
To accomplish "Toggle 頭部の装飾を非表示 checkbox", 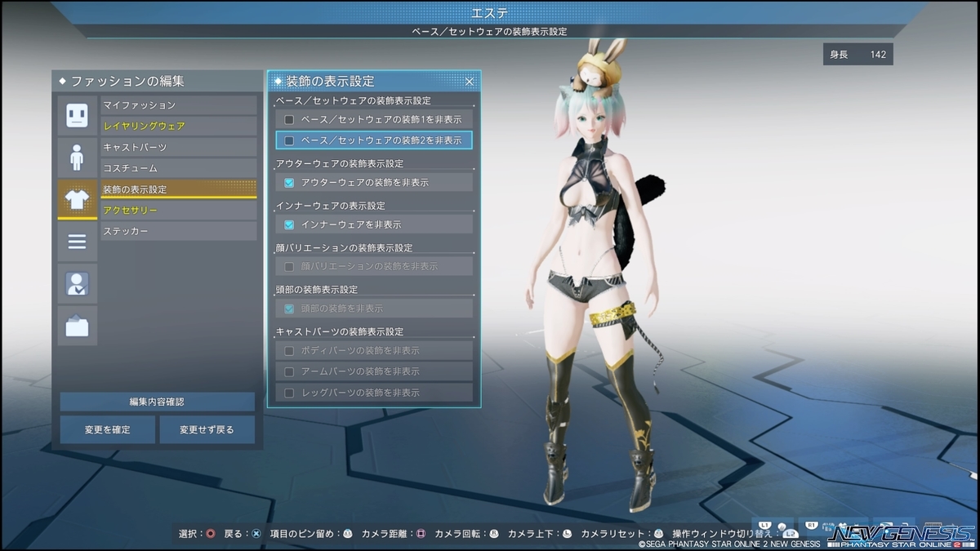I will [x=289, y=309].
